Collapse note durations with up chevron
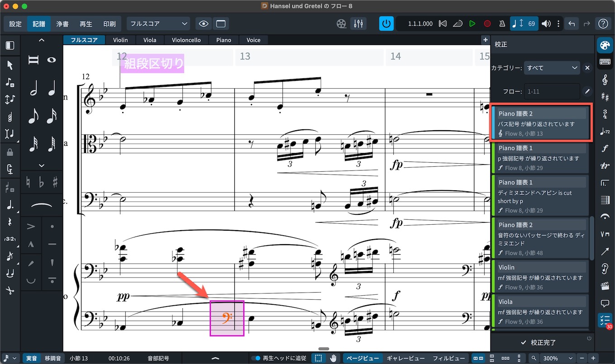Screen dimensions: 615x364 [42, 40]
